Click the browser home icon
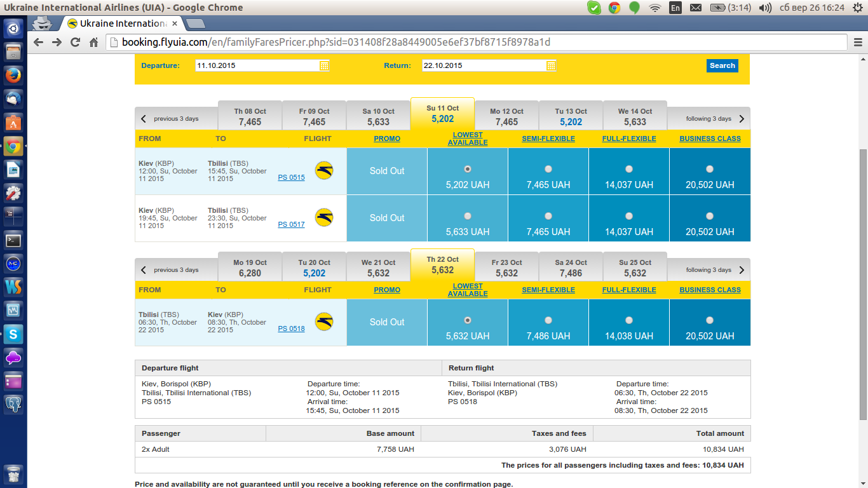The image size is (868, 488). pyautogui.click(x=93, y=43)
